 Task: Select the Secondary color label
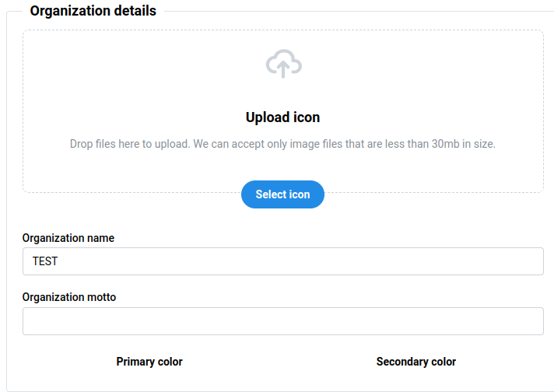pos(416,362)
